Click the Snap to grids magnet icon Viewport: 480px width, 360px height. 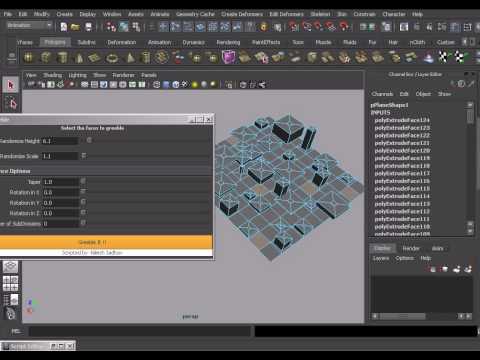294,27
